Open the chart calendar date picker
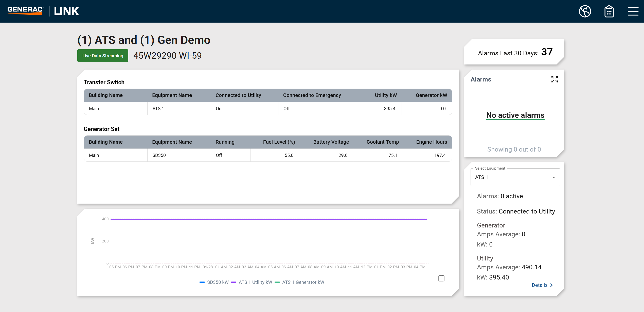Screen dimensions: 644x312 coord(441,278)
